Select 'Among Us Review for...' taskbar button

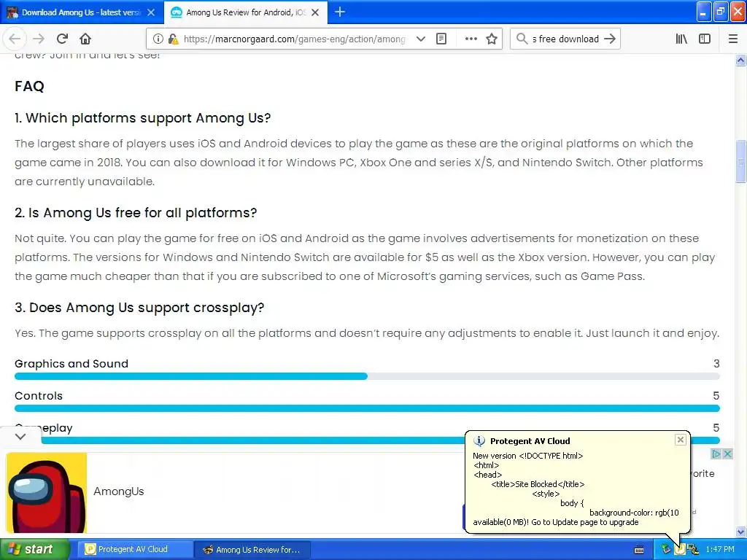[252, 550]
